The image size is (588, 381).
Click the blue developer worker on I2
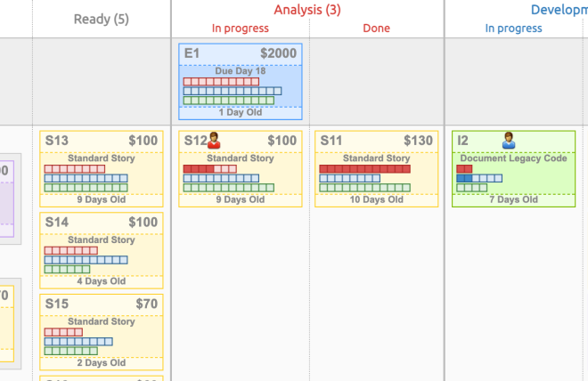(509, 140)
